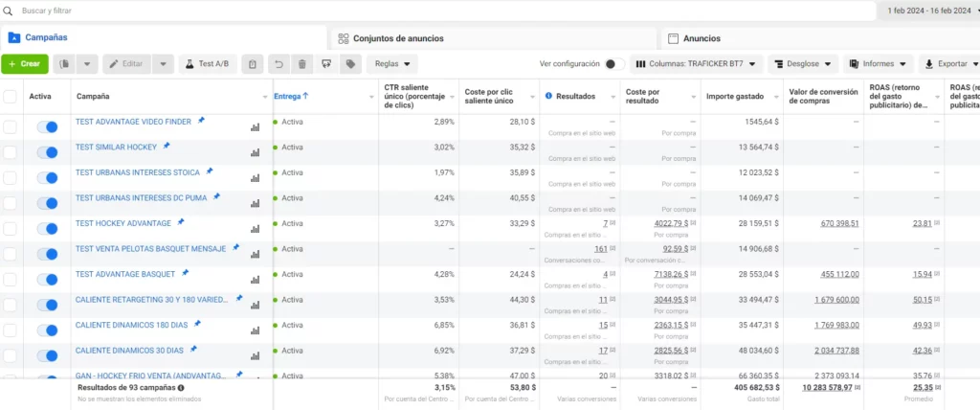Tick the select-all checkbox in table header
This screenshot has width=980, height=410.
click(10, 97)
